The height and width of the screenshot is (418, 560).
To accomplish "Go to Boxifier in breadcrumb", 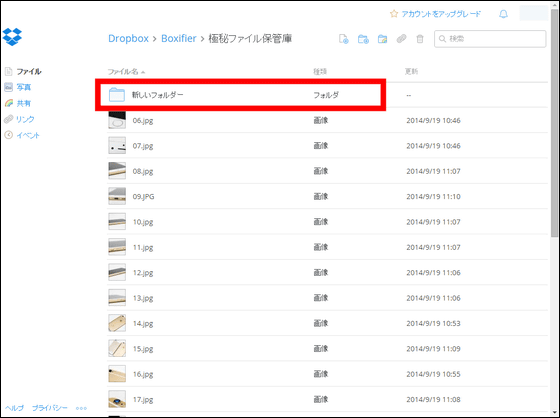I will pos(179,38).
